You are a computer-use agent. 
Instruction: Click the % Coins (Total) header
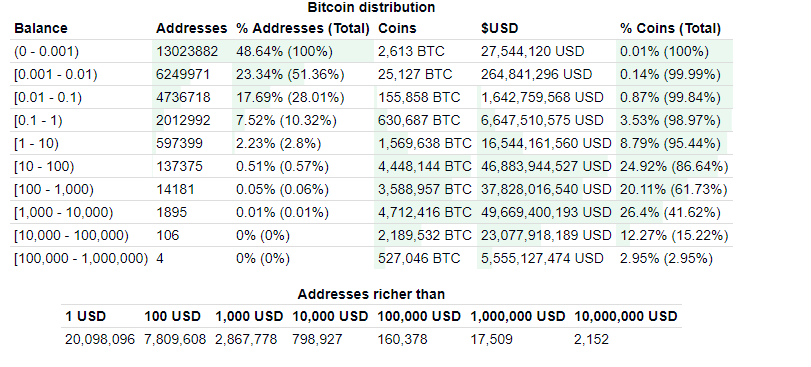click(x=670, y=28)
